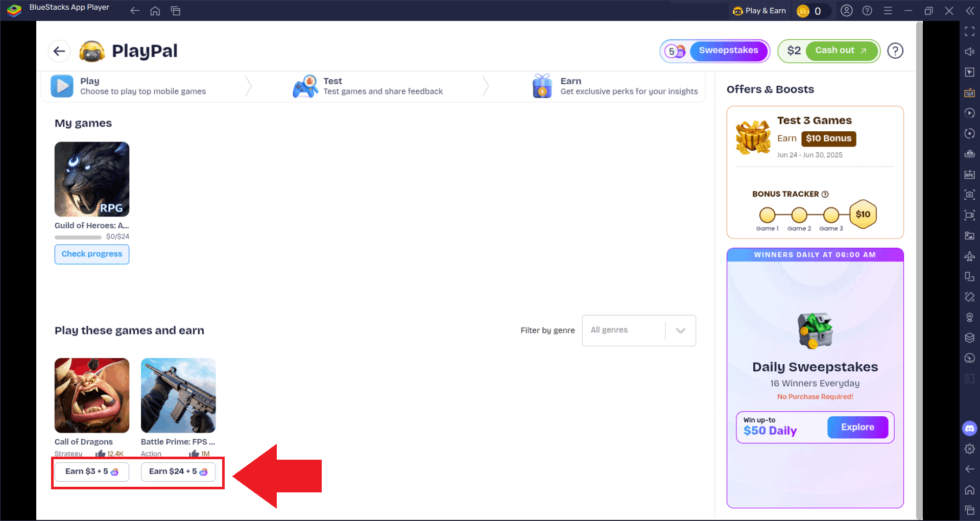Select the Guild of Heroes game thumbnail
The image size is (980, 521).
(x=92, y=179)
